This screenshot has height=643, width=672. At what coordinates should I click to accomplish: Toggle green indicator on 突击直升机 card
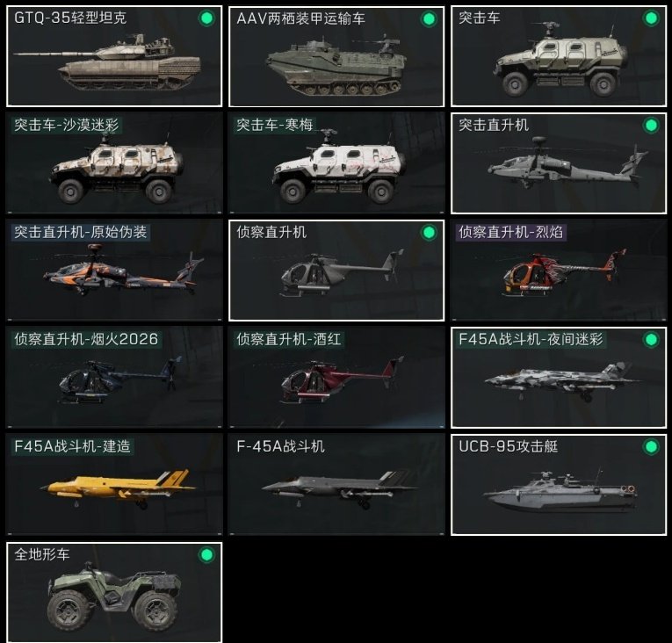coord(651,126)
